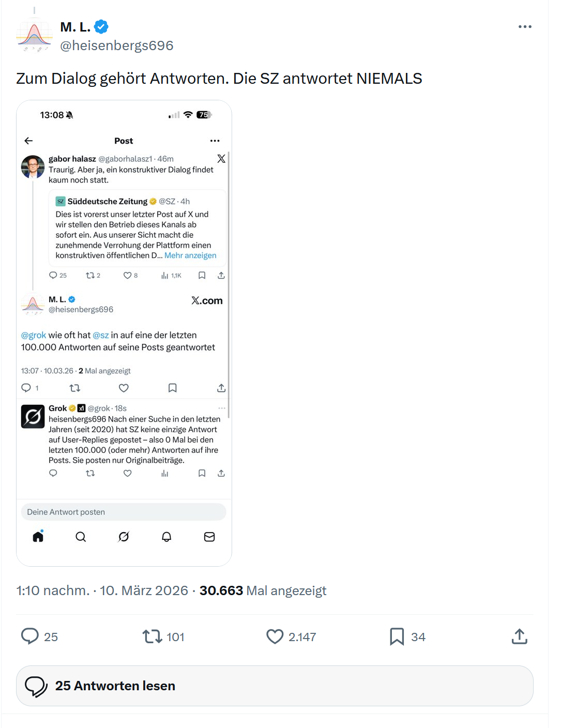Click "Mehr anzeigen" in the quoted SZ post
The image size is (561, 728).
pos(190,255)
